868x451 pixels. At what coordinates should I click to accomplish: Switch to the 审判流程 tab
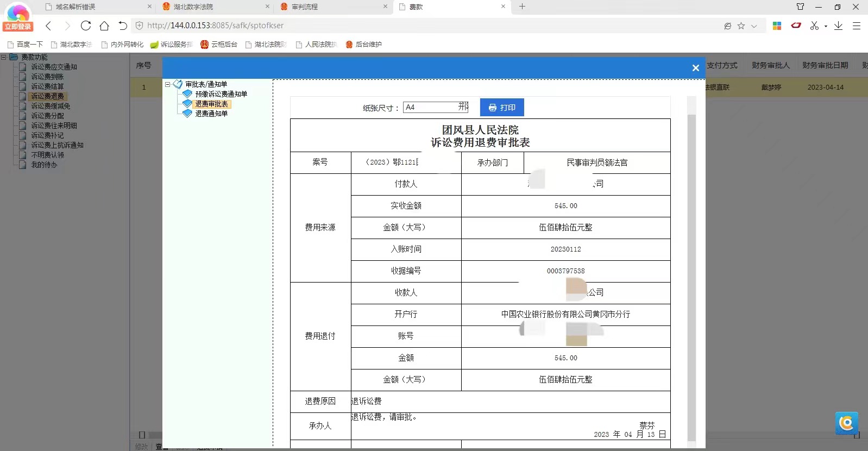tap(305, 7)
